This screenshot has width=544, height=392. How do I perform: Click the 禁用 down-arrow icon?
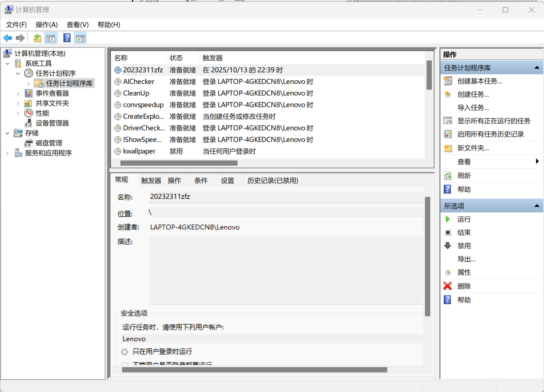pos(448,246)
